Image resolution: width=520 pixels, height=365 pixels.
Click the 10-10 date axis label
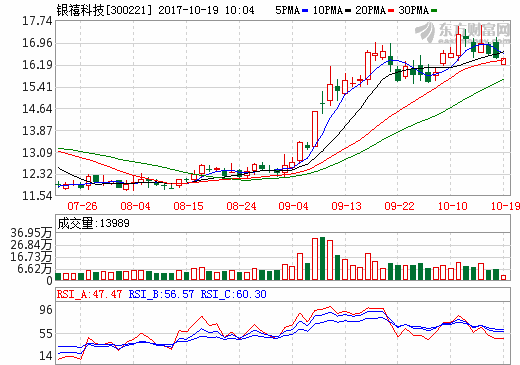pos(452,206)
